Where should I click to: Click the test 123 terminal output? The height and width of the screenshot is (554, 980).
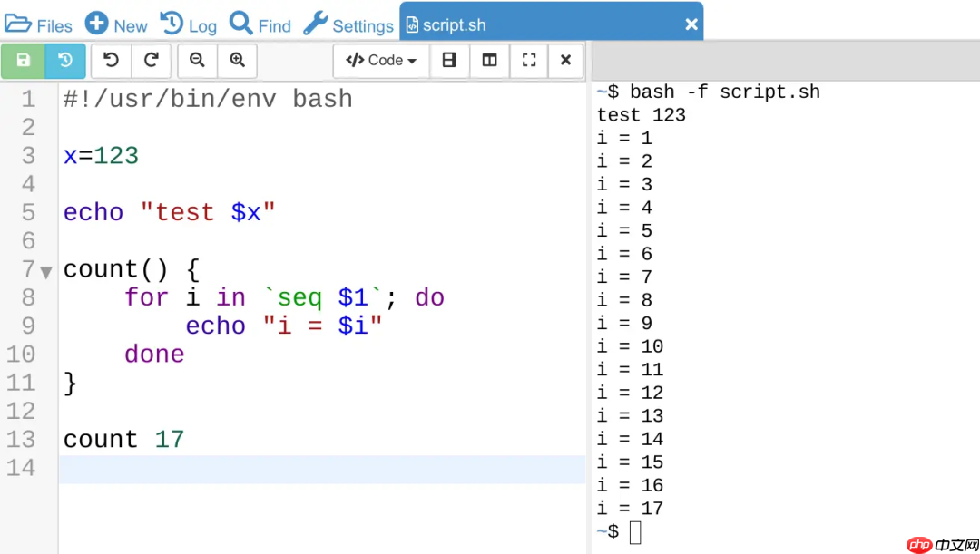[x=642, y=115]
